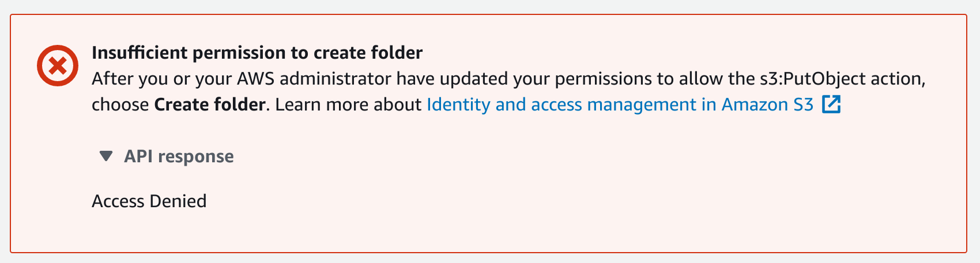Click the "Learn more about" text

pos(348,105)
